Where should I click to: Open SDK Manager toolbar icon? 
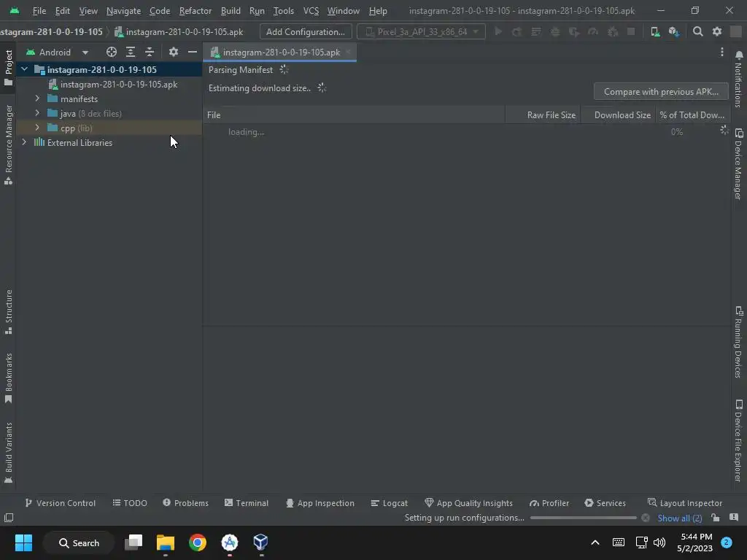tap(673, 32)
